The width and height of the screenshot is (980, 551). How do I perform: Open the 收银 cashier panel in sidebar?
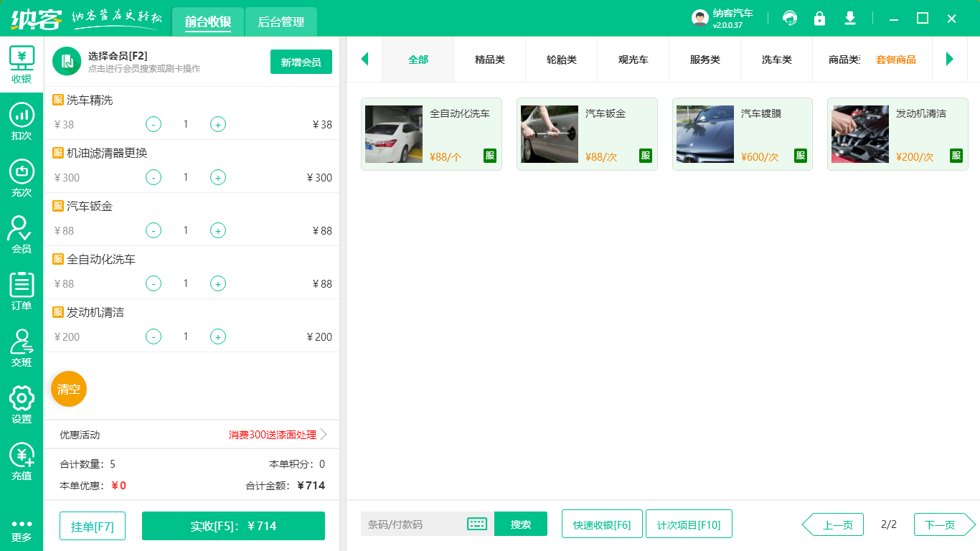pyautogui.click(x=21, y=63)
